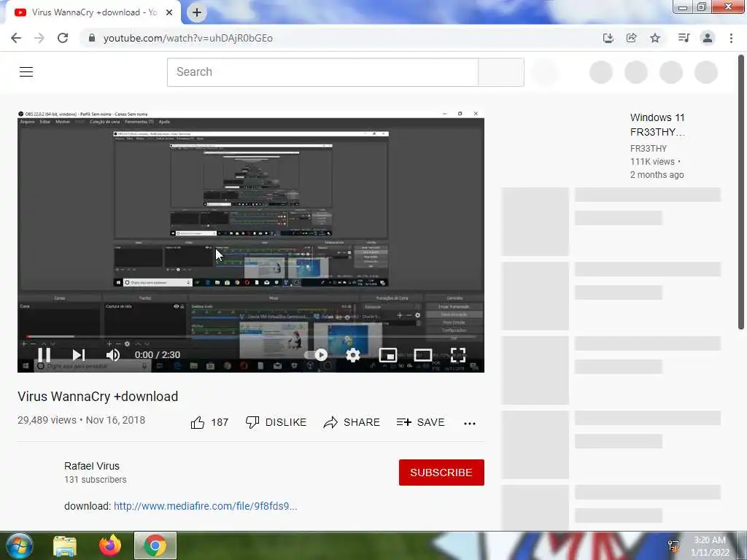Click the 29,489 views text

tap(47, 421)
